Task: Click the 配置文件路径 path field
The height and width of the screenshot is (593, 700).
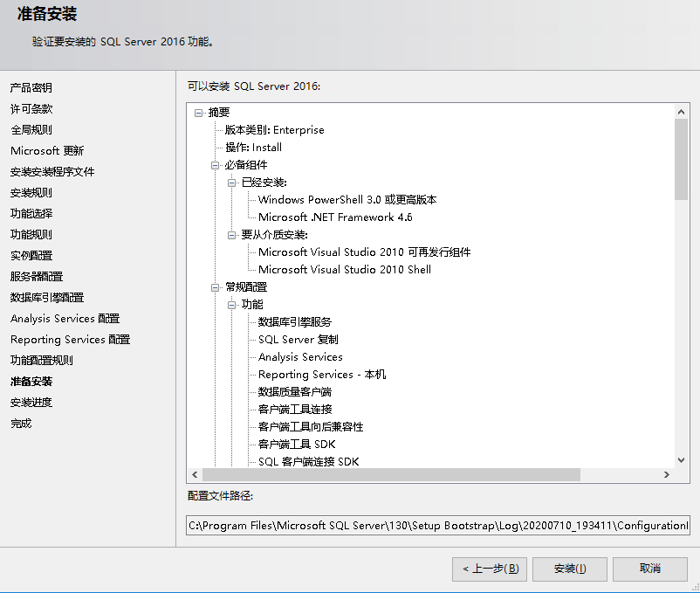Action: click(438, 526)
